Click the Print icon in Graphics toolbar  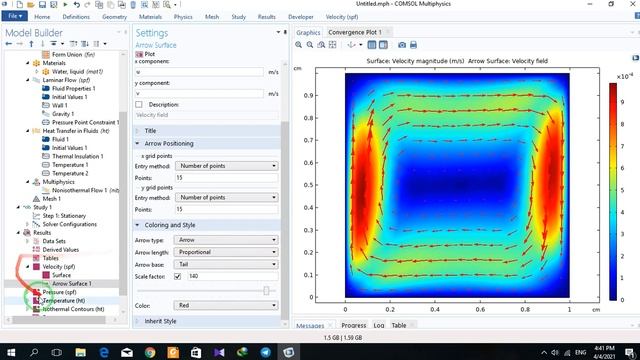pyautogui.click(x=413, y=45)
